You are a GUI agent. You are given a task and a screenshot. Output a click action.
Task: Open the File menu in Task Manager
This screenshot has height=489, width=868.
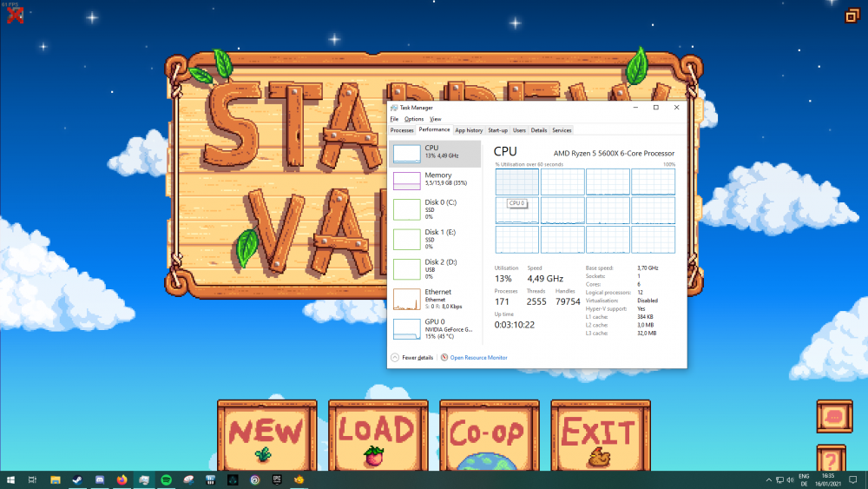[394, 119]
